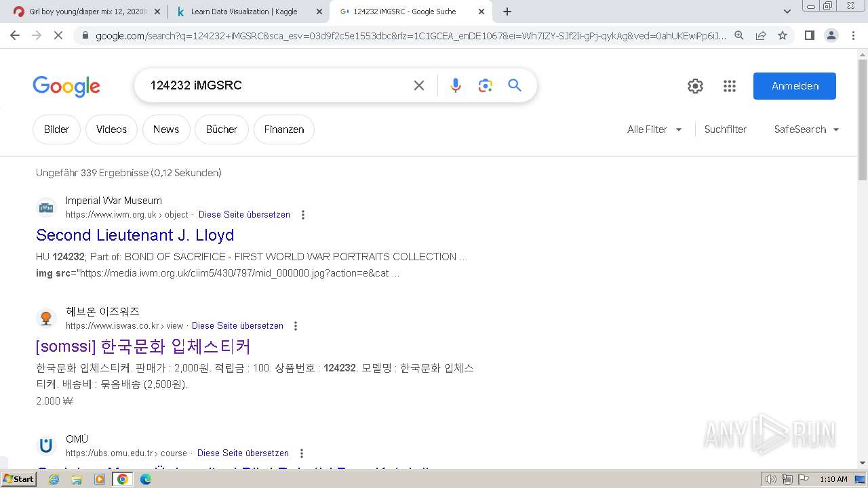Click the Imperial War Museum favicon
This screenshot has width=868, height=488.
tap(46, 208)
